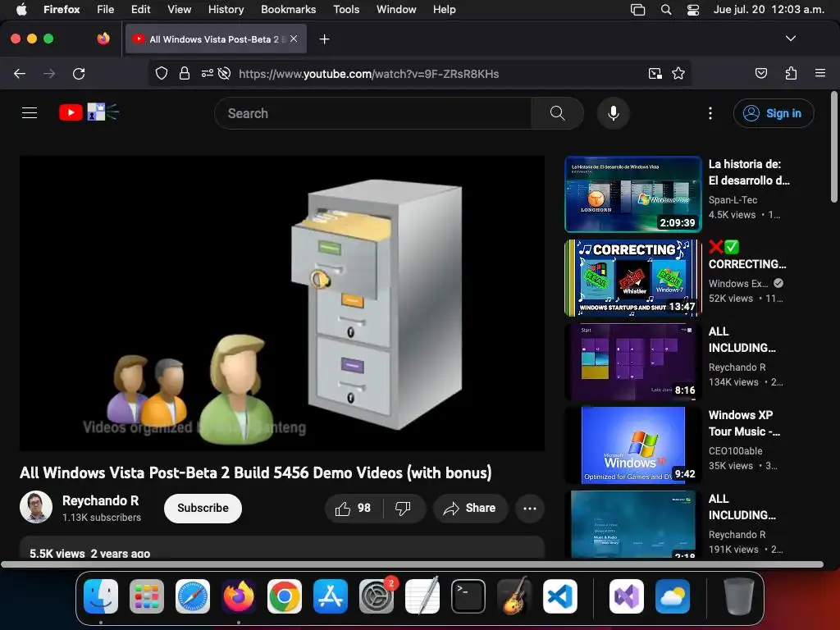Open YouTube settings three-dot menu
The image size is (840, 630).
coord(710,113)
